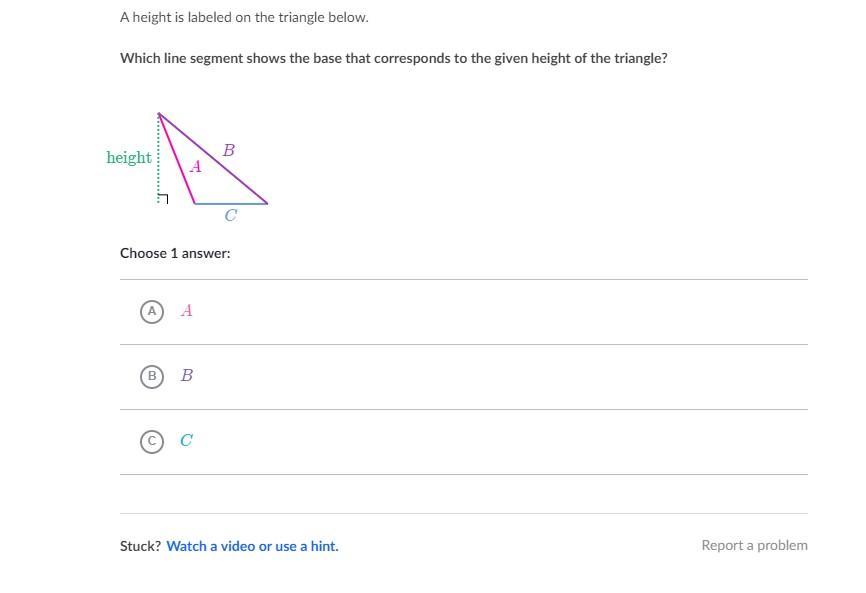Click the pink A answer label
The image size is (866, 593).
(x=186, y=311)
